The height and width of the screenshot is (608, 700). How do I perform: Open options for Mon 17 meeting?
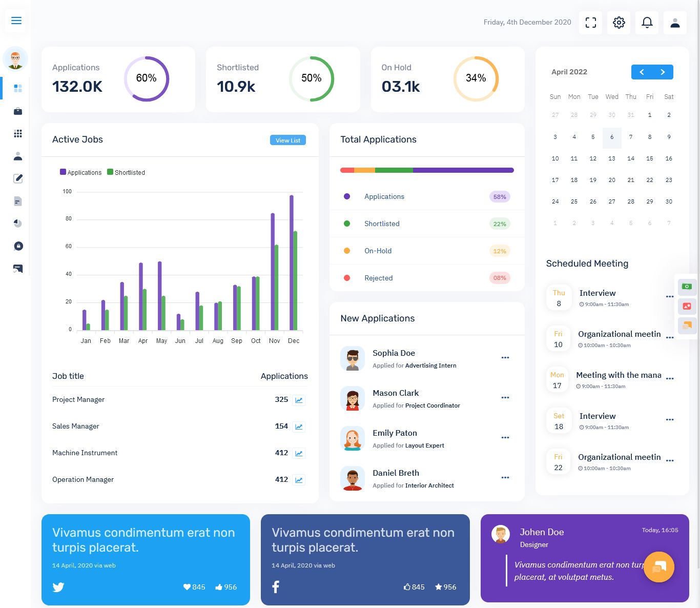pos(670,379)
